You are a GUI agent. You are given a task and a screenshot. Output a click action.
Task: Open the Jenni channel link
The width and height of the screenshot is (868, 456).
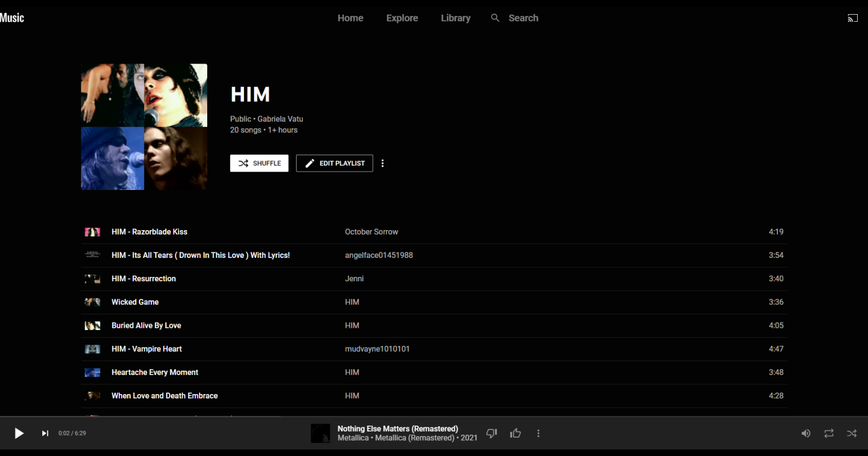pyautogui.click(x=354, y=278)
